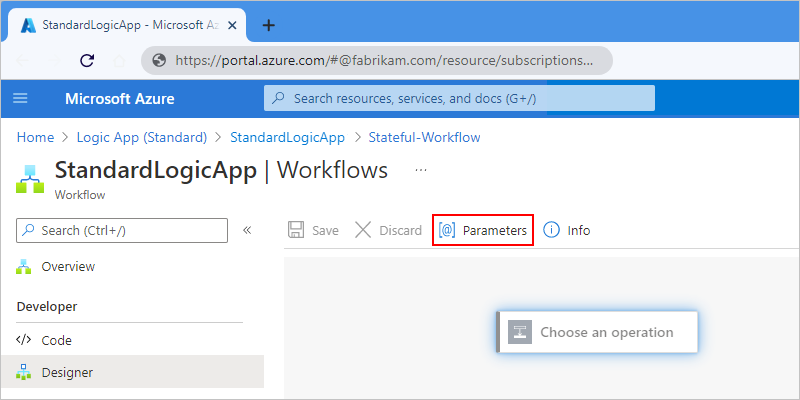This screenshot has height=400, width=800.
Task: Collapse the sidebar with double chevron
Action: (x=247, y=231)
